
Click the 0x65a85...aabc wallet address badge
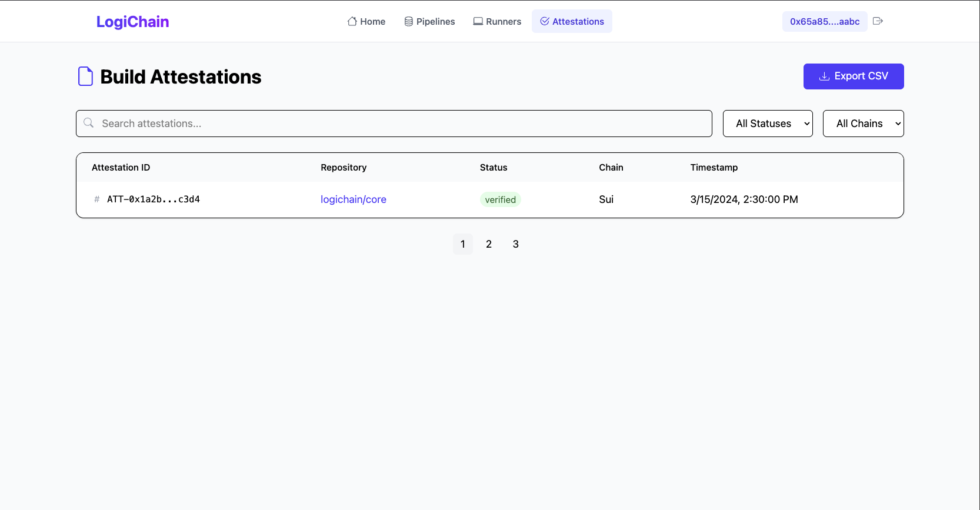click(x=824, y=22)
